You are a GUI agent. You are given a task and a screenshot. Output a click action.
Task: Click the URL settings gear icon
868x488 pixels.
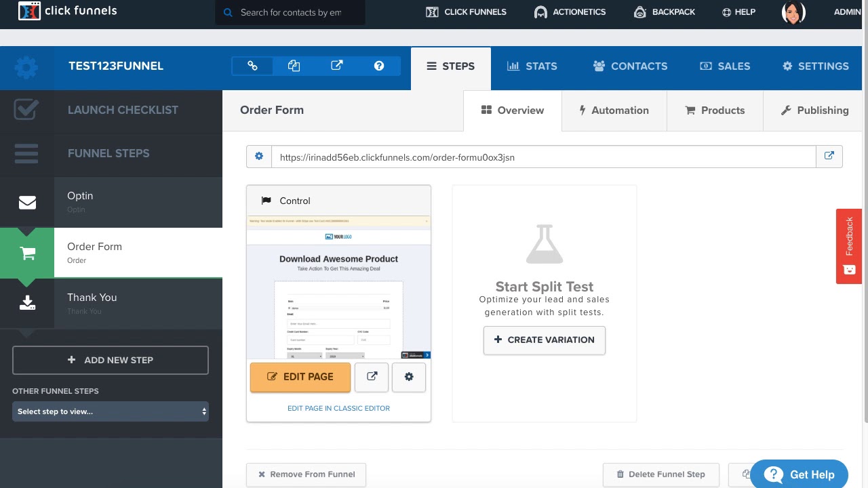(258, 157)
